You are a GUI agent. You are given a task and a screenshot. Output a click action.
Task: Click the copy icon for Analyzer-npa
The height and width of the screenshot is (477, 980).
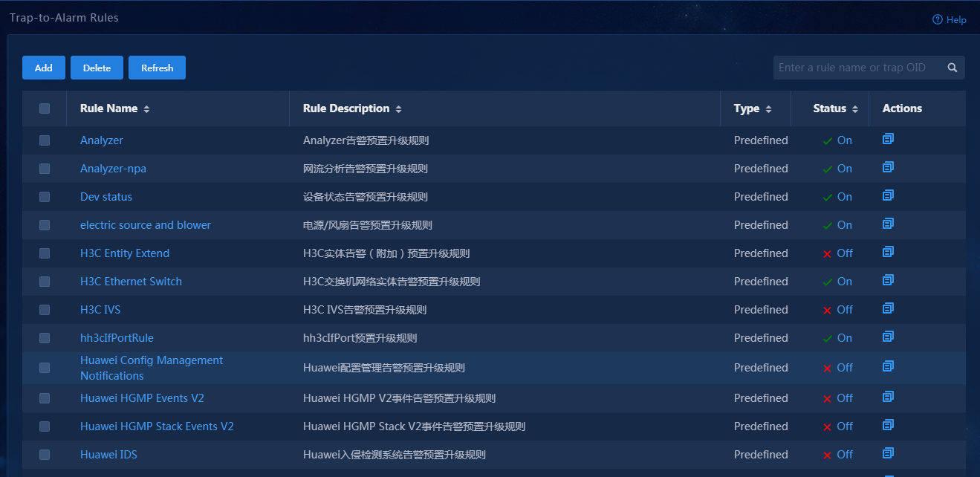point(888,167)
